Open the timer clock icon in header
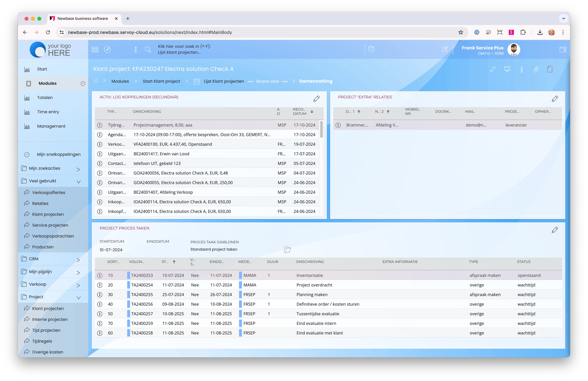The image size is (588, 381). point(371,49)
